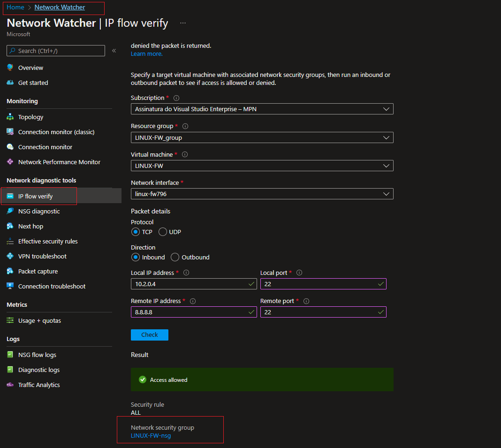
Task: Click the Virtual machine info icon
Action: 185,154
